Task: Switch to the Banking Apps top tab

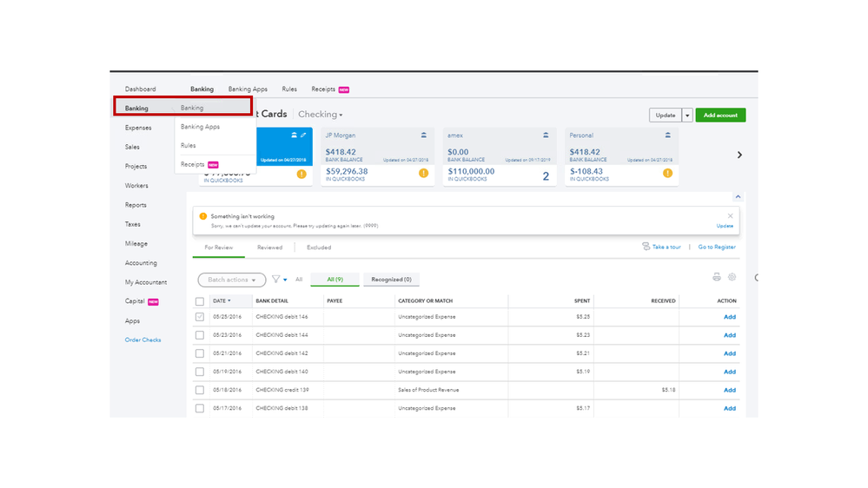Action: tap(248, 89)
